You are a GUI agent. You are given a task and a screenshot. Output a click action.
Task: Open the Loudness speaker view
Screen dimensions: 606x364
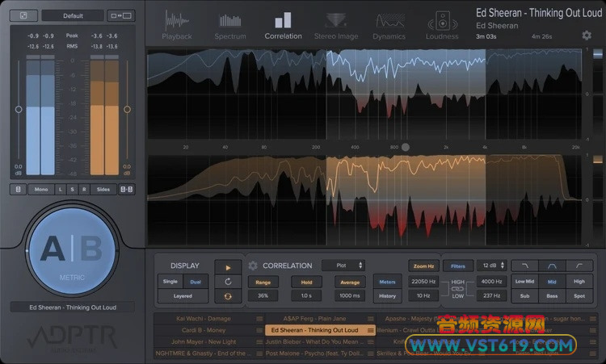[442, 26]
